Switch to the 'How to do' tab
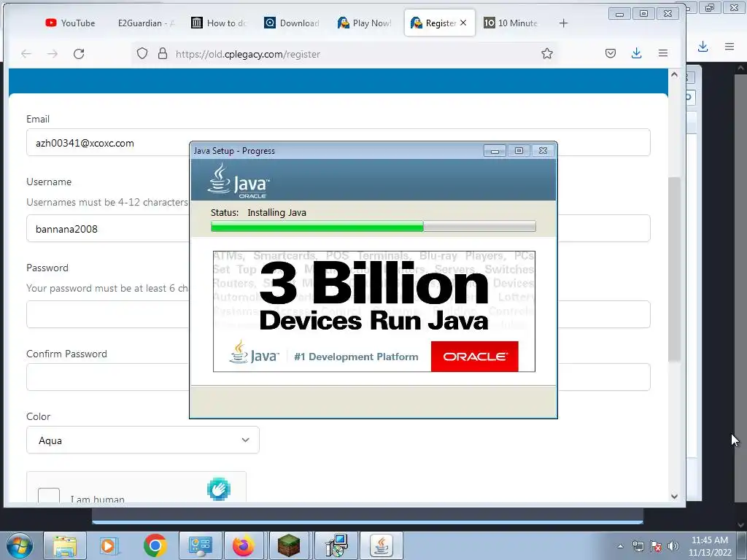 (219, 23)
